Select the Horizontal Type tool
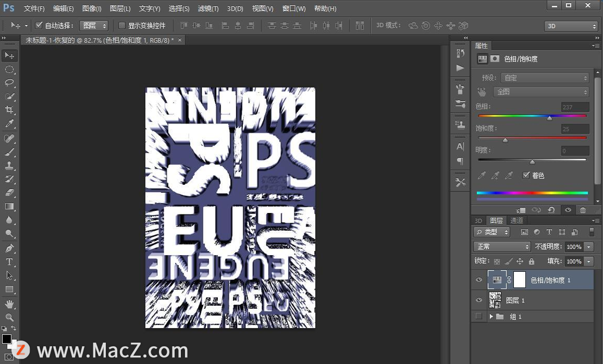 [9, 262]
